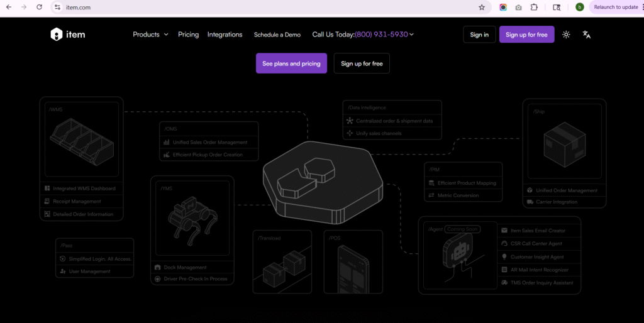This screenshot has width=644, height=323.
Task: Select Schedule a Demo link
Action: [x=277, y=35]
